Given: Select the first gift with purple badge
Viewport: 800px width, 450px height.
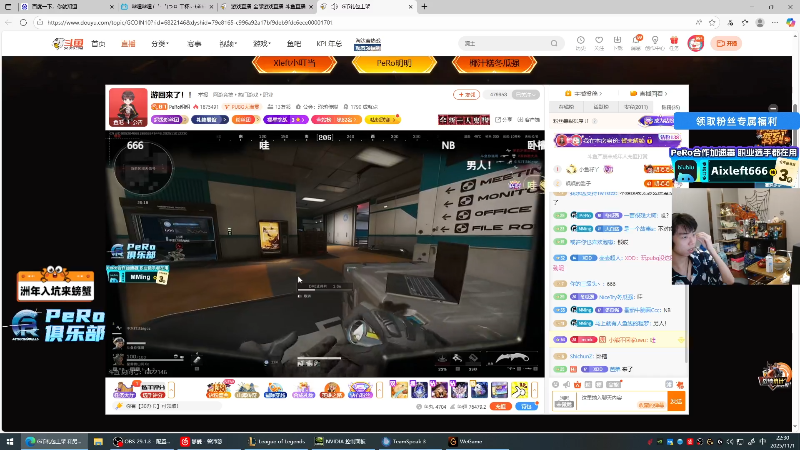Looking at the screenshot, I should coord(399,390).
